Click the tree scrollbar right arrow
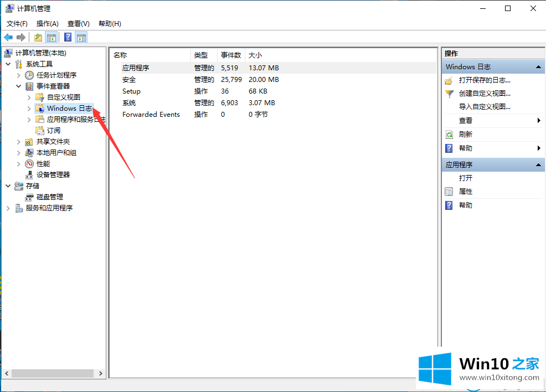Viewport: 546px width, 392px height. click(x=101, y=374)
